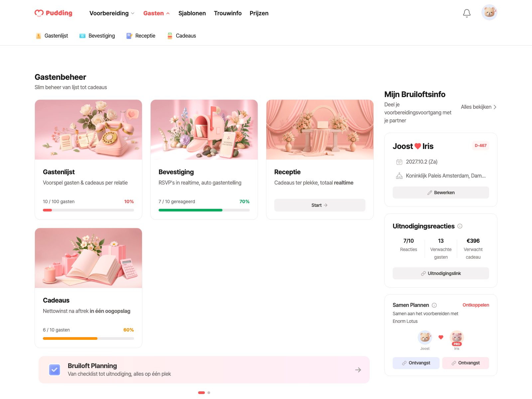Open the Gastenlijst card telephone image
Image resolution: width=532 pixels, height=399 pixels.
[x=88, y=130]
